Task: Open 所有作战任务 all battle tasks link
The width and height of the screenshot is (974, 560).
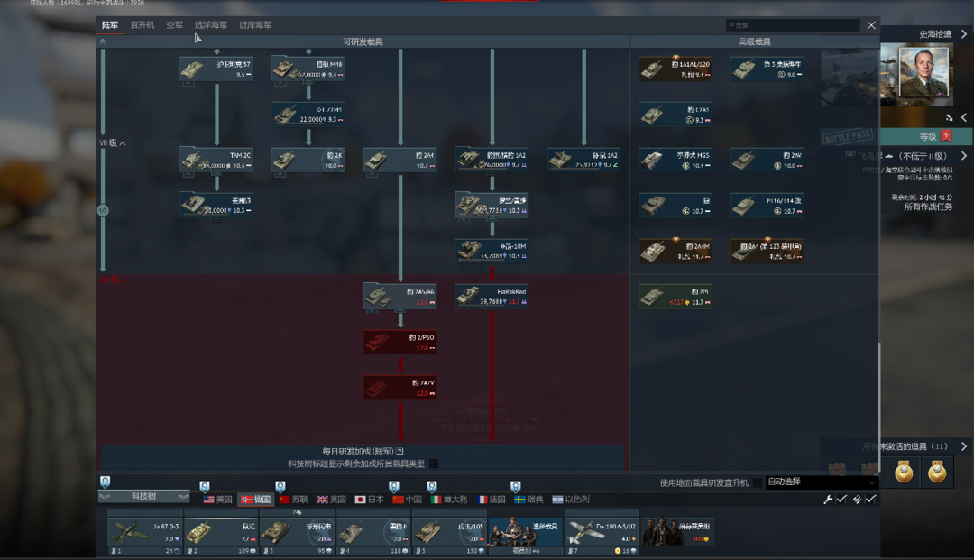Action: coord(928,207)
